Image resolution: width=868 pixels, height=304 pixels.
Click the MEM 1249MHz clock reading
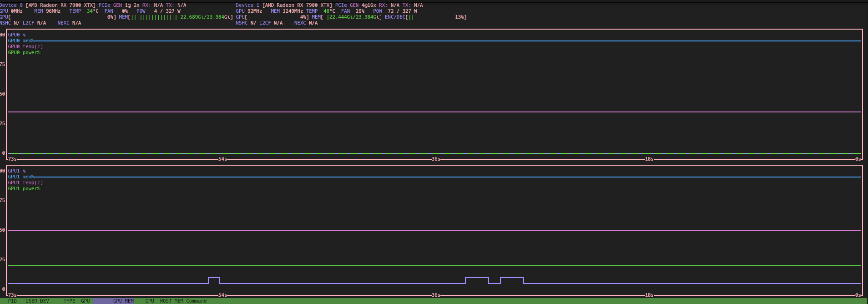pos(287,11)
